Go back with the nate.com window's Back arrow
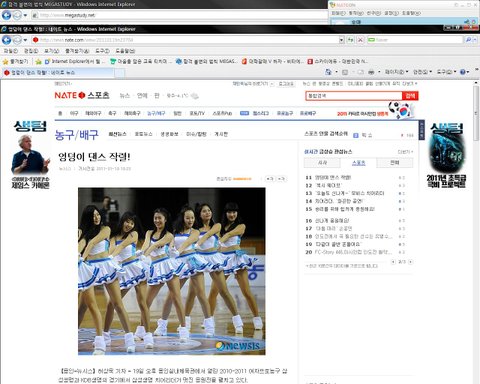Image resolution: width=480 pixels, height=384 pixels. [x=6, y=40]
